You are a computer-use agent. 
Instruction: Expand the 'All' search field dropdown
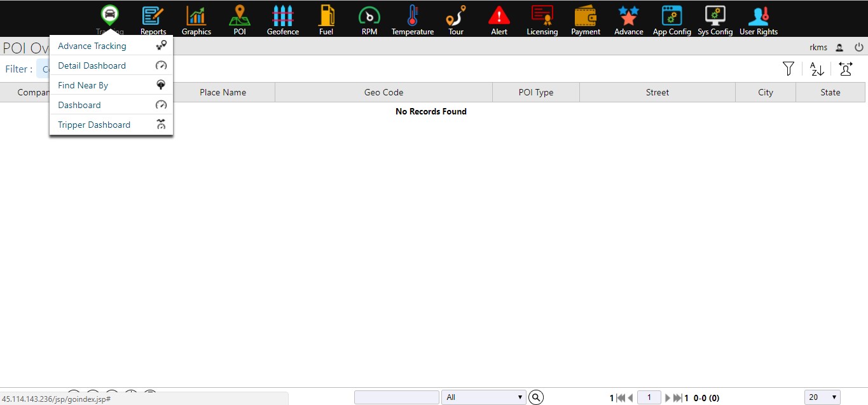[483, 397]
